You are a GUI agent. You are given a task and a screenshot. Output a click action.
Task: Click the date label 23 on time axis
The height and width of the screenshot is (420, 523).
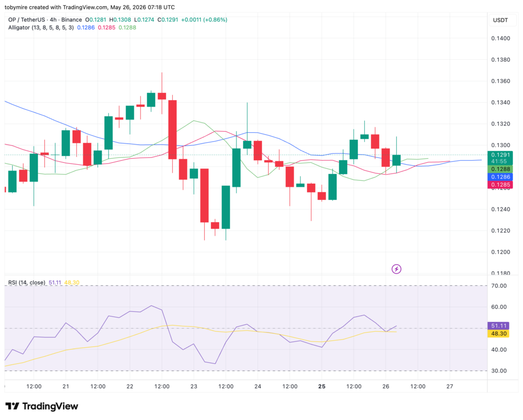[x=194, y=386]
